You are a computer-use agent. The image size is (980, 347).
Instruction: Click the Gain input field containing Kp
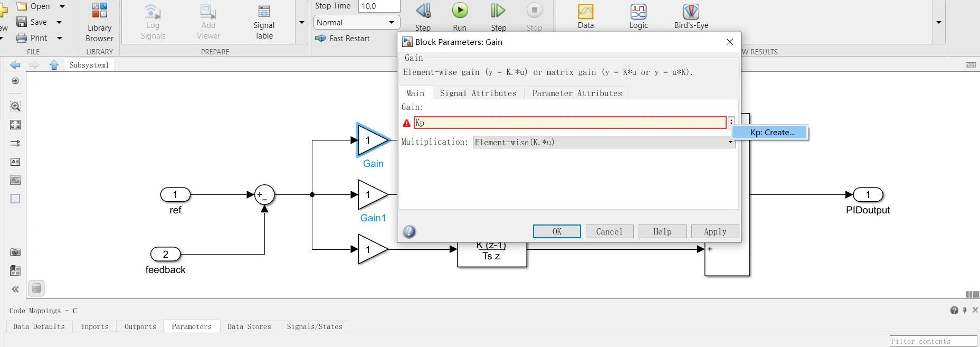(x=570, y=123)
